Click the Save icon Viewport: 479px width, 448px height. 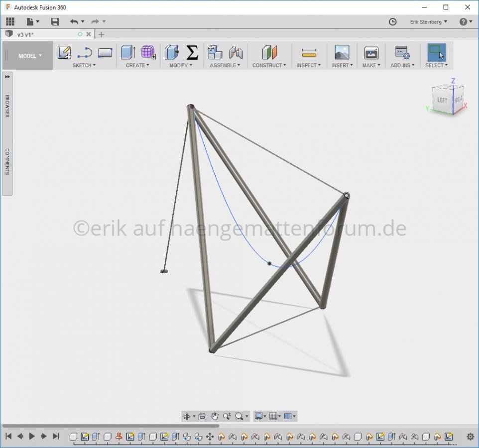[55, 22]
